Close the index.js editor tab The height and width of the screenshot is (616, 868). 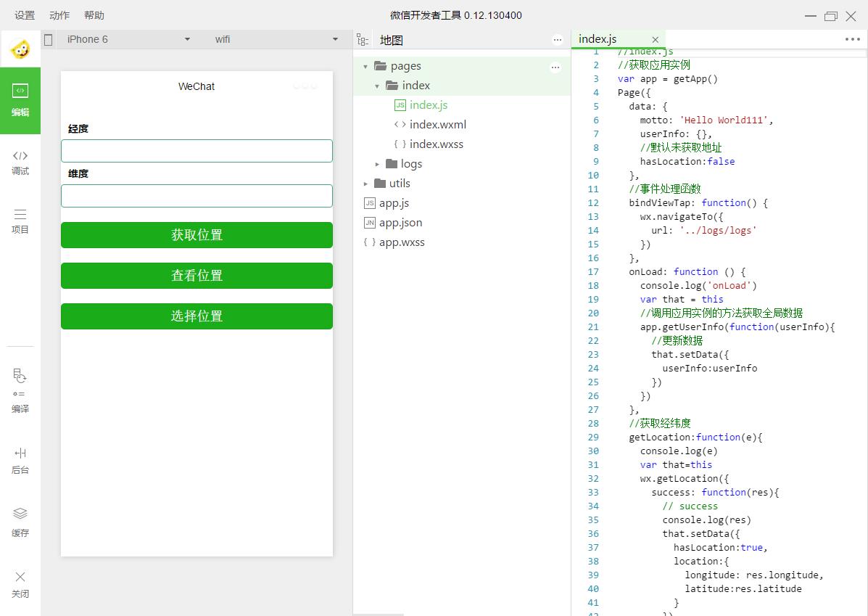click(x=656, y=40)
